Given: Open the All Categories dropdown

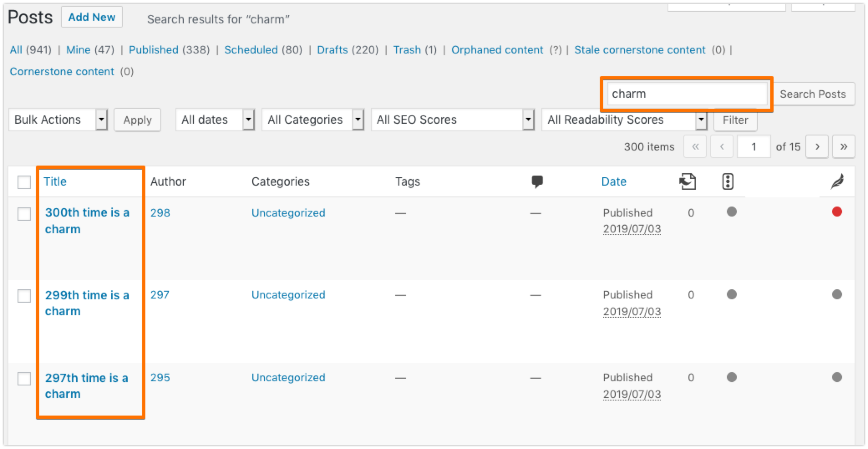Looking at the screenshot, I should pos(313,120).
